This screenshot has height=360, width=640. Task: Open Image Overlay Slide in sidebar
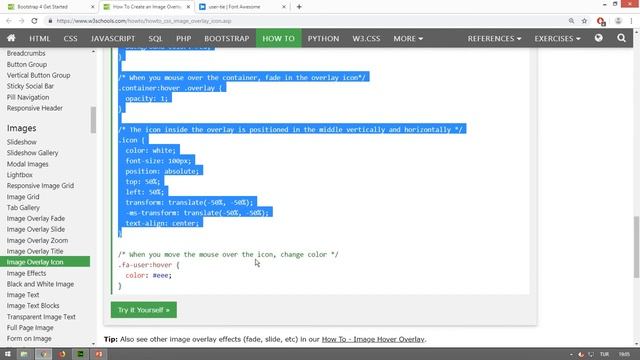[36, 229]
